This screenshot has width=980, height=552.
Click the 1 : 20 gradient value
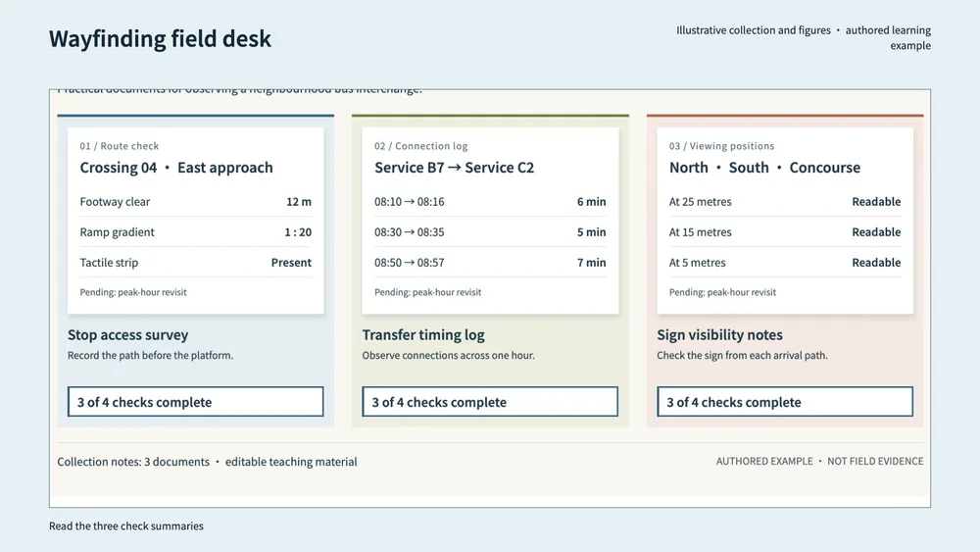(x=298, y=232)
